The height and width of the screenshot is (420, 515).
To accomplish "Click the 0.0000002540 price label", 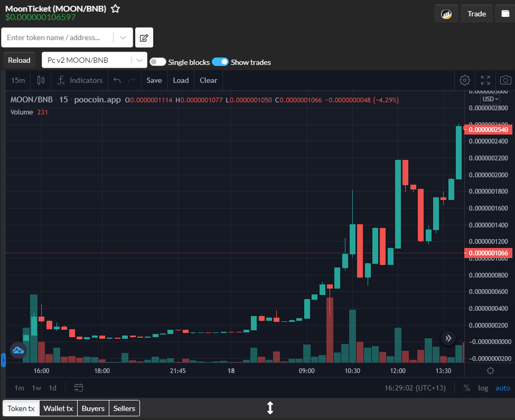I will 488,130.
